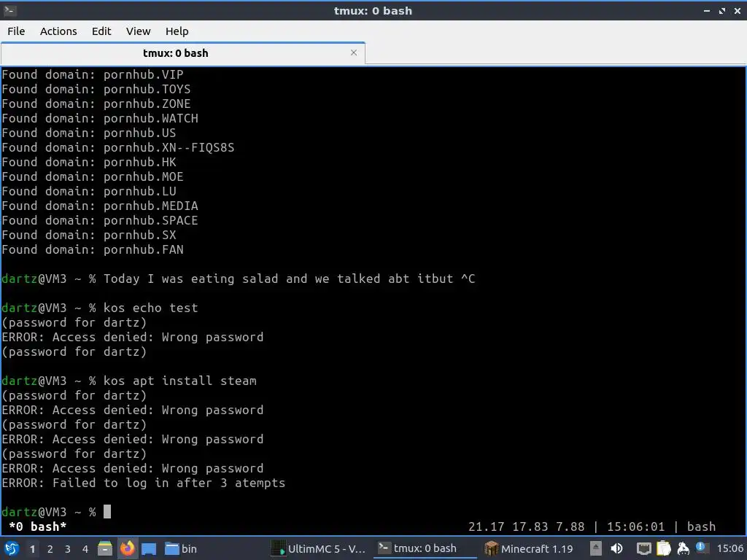The width and height of the screenshot is (747, 560).
Task: Maximize the terminal window
Action: (x=721, y=10)
